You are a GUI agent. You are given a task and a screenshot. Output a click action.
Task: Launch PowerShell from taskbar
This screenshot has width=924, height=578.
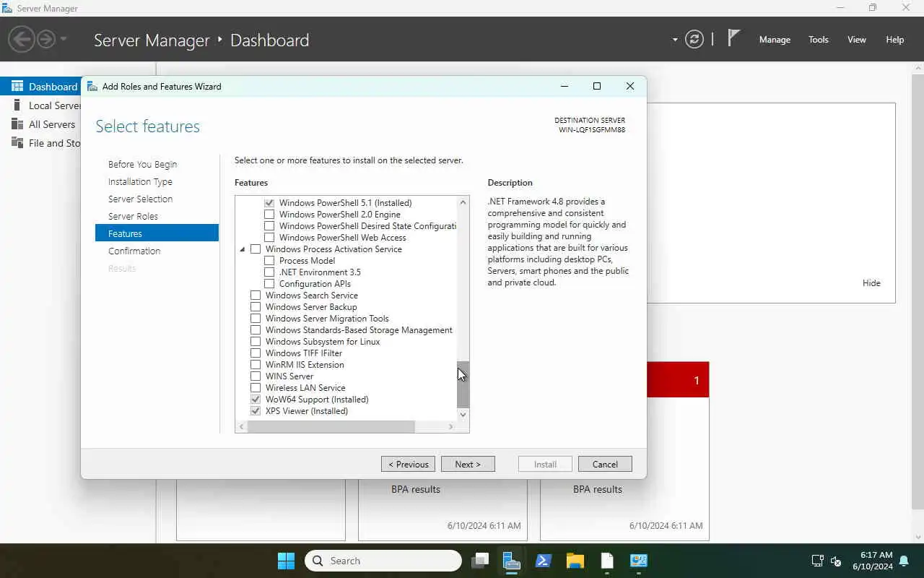pos(544,561)
